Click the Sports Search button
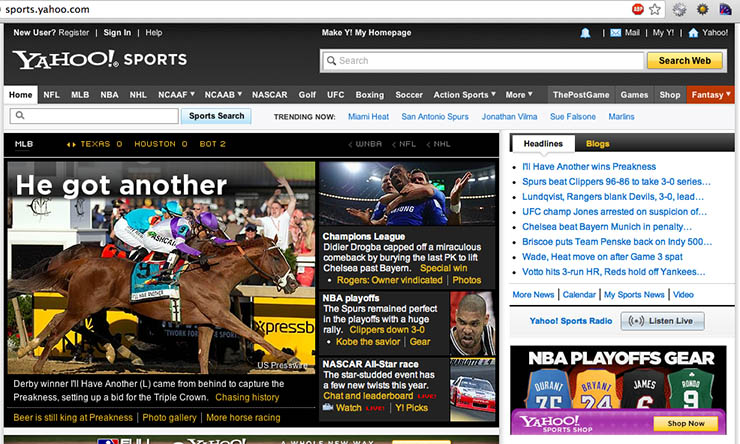740x444 pixels. point(217,116)
